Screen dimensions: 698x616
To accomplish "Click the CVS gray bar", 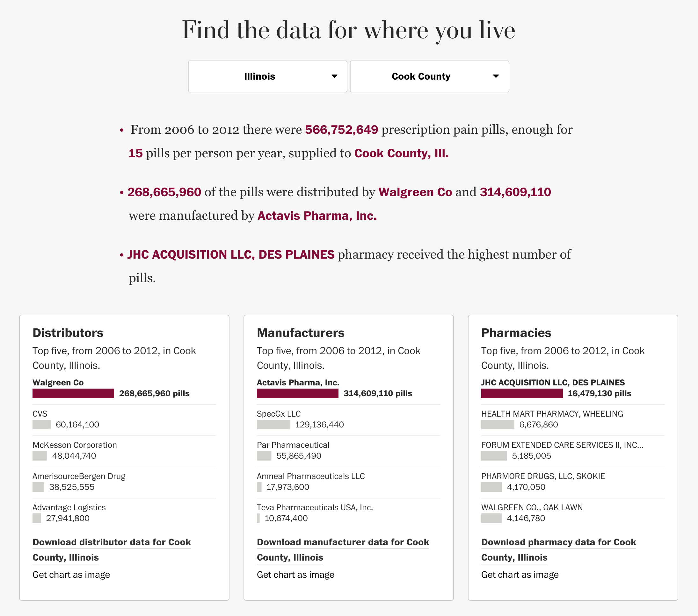I will 41,425.
